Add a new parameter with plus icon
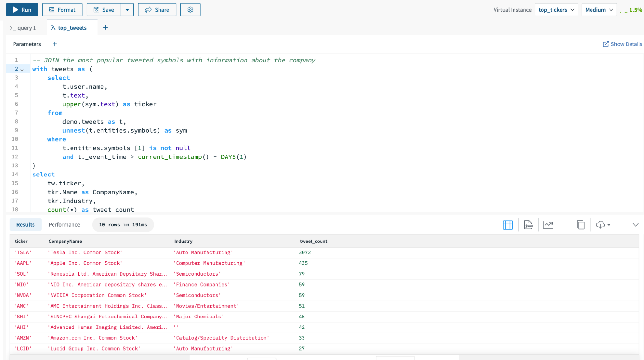Viewport: 644px width, 360px height. tap(55, 44)
